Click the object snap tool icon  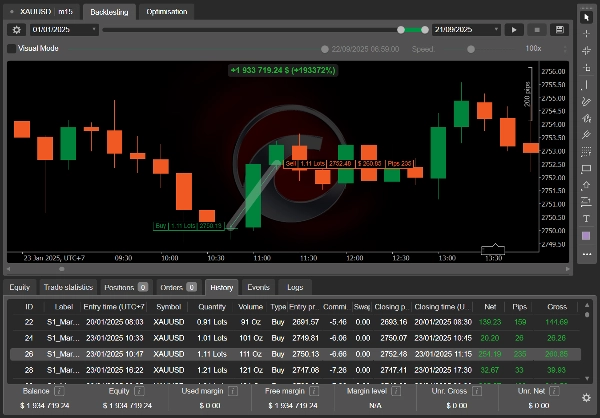[586, 68]
